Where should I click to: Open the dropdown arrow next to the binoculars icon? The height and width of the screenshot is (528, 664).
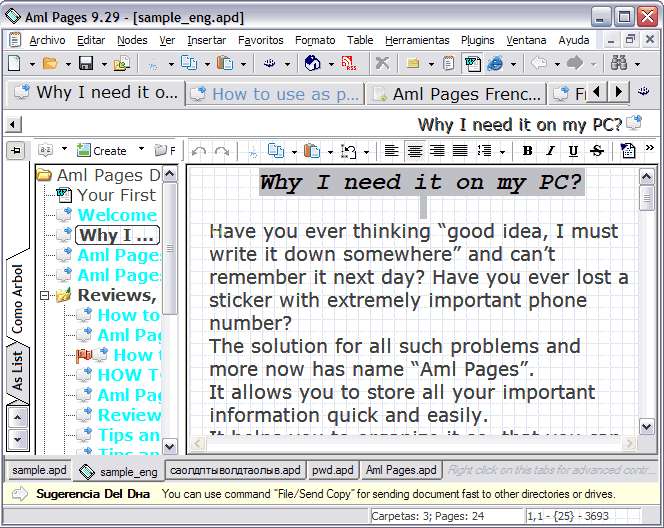pyautogui.click(x=637, y=64)
